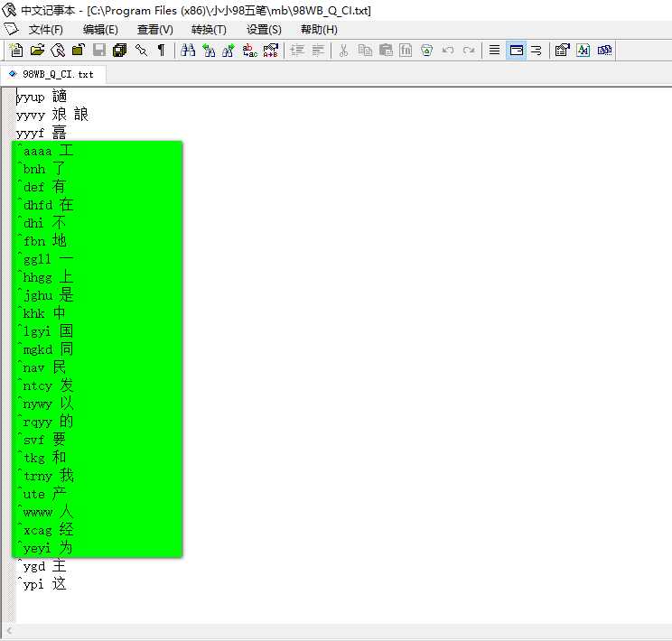Click the line '^nav 民'
This screenshot has width=672, height=641.
click(42, 367)
